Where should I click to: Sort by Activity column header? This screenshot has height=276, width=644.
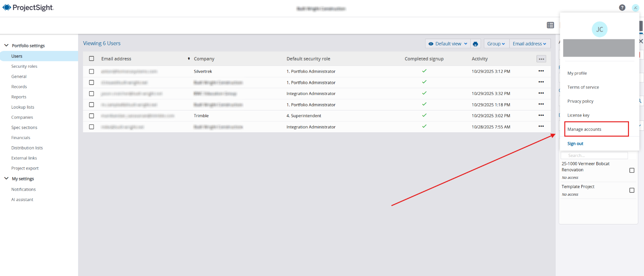[480, 59]
